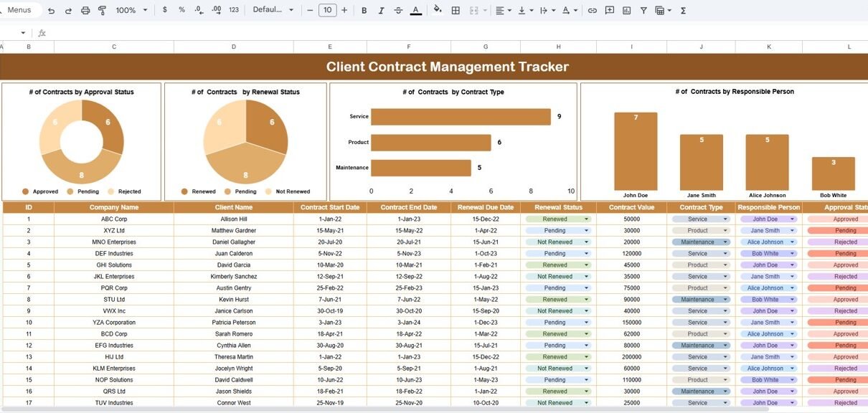
Task: Click the Insert link icon
Action: point(592,11)
